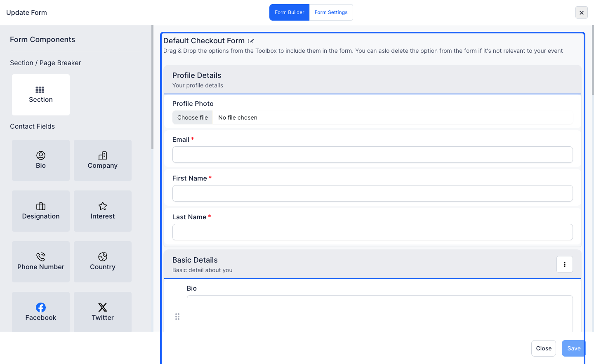This screenshot has height=364, width=594.
Task: Add the Designation contact field
Action: [x=40, y=211]
